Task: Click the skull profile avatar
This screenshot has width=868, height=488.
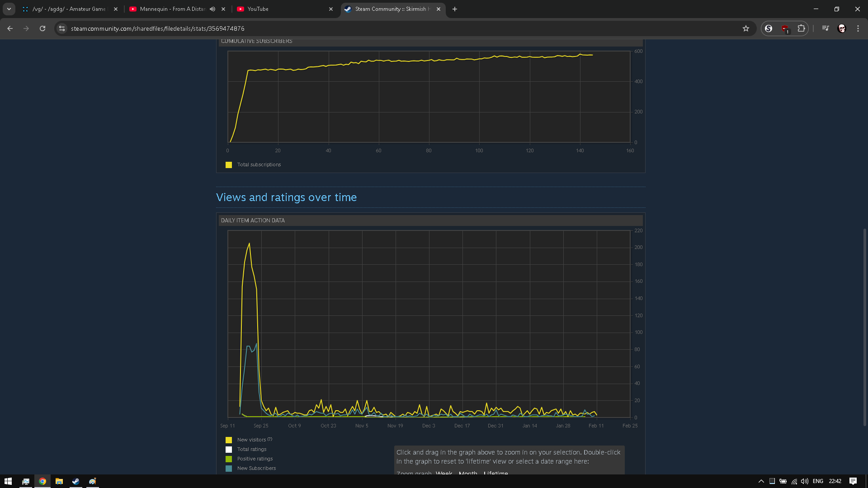Action: [x=842, y=28]
